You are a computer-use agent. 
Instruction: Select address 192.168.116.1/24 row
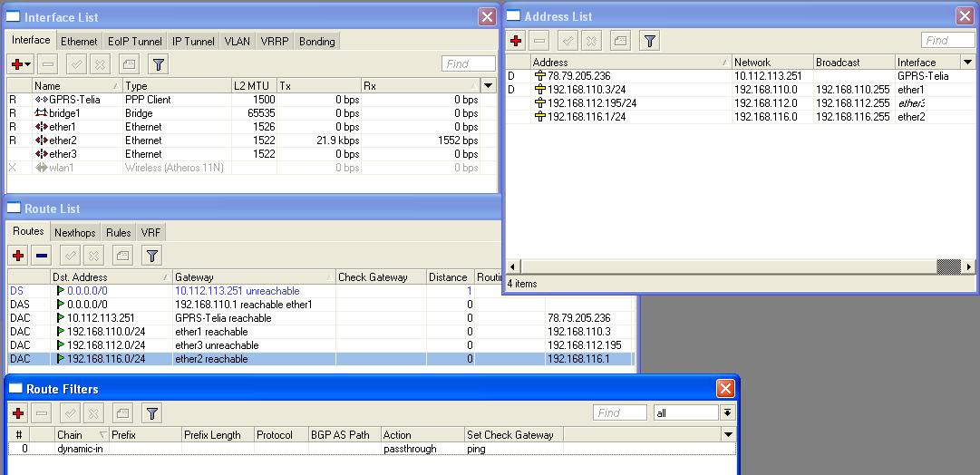pos(741,117)
